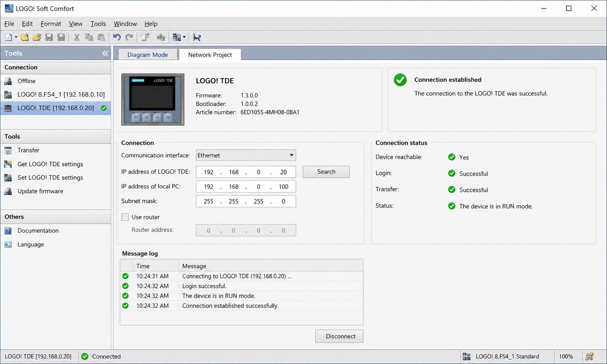Open the File menu
Image resolution: width=607 pixels, height=364 pixels.
coord(9,24)
